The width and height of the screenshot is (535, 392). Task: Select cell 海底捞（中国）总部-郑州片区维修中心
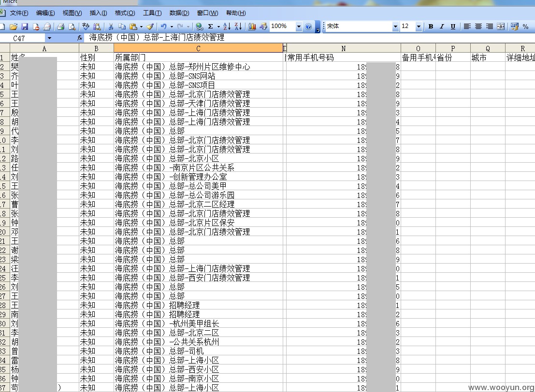(198, 67)
